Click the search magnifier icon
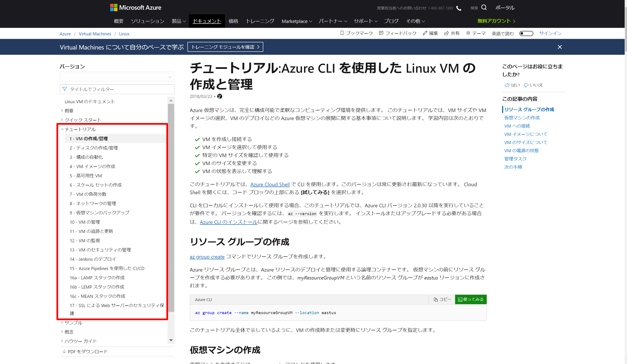 [484, 7]
